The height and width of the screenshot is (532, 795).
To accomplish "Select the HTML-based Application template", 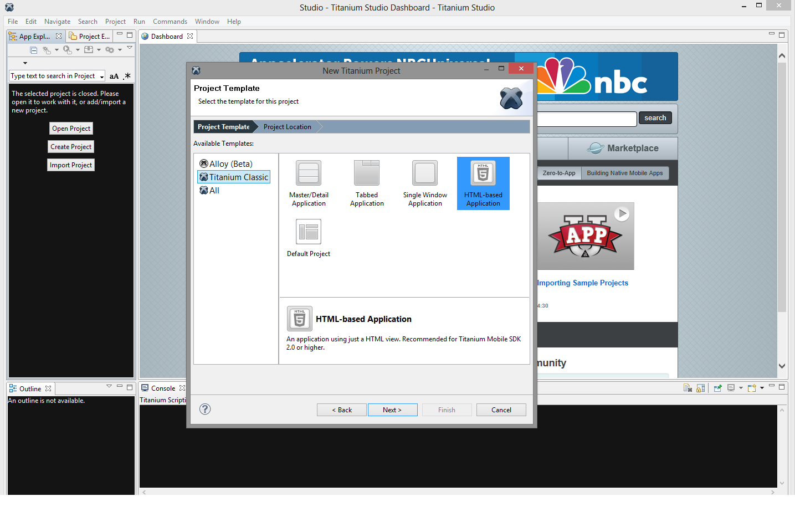I will point(483,183).
